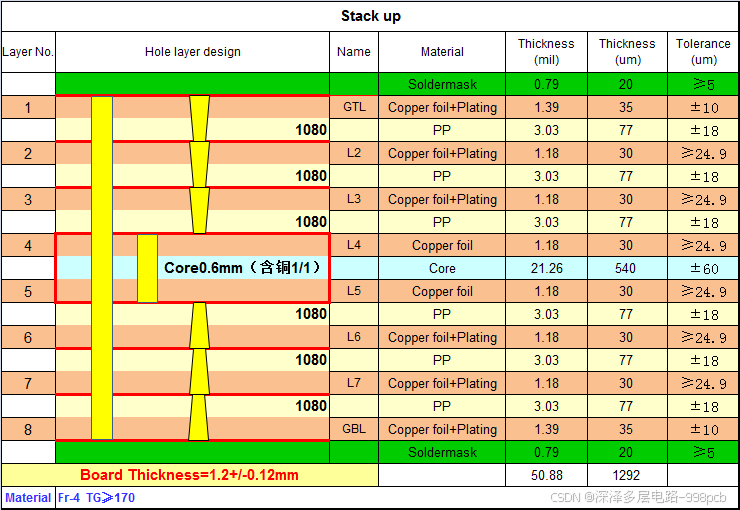Viewport: 740px width, 510px height.
Task: Select layer number "4" cell
Action: [28, 245]
